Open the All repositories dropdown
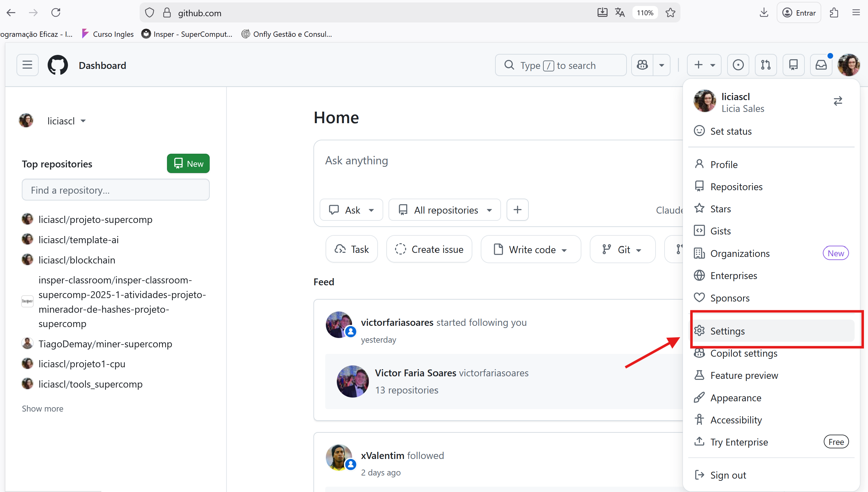 445,210
